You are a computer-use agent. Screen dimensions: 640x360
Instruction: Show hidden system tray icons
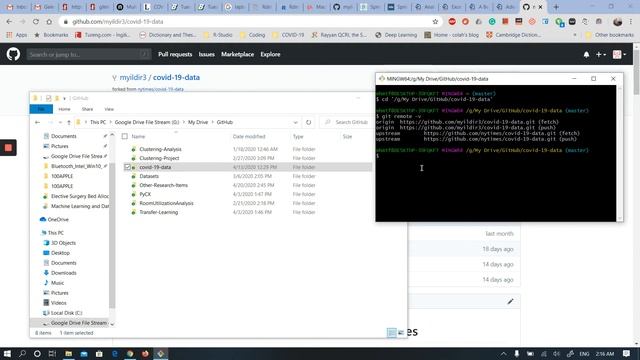(x=504, y=353)
